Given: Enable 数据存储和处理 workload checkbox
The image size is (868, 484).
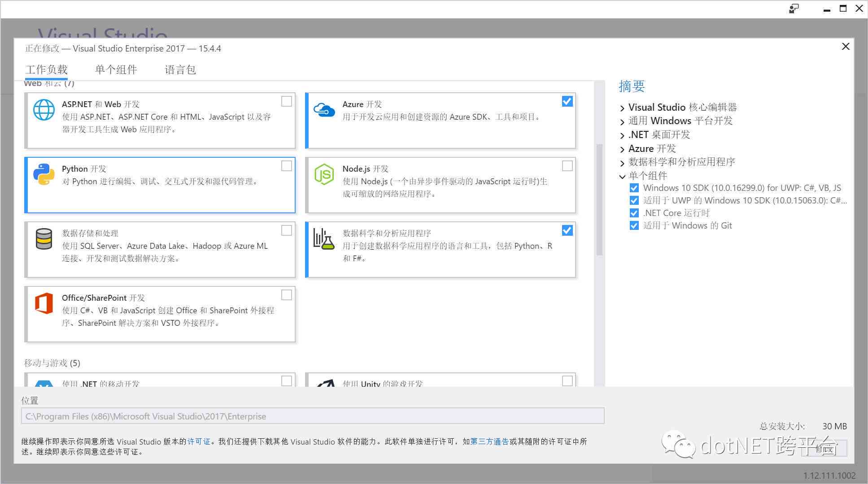Looking at the screenshot, I should [x=287, y=230].
